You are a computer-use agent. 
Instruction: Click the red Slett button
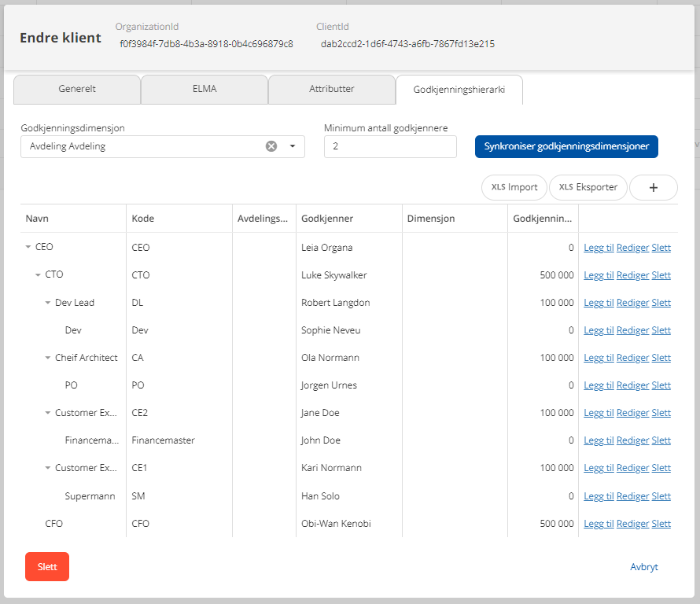click(47, 566)
